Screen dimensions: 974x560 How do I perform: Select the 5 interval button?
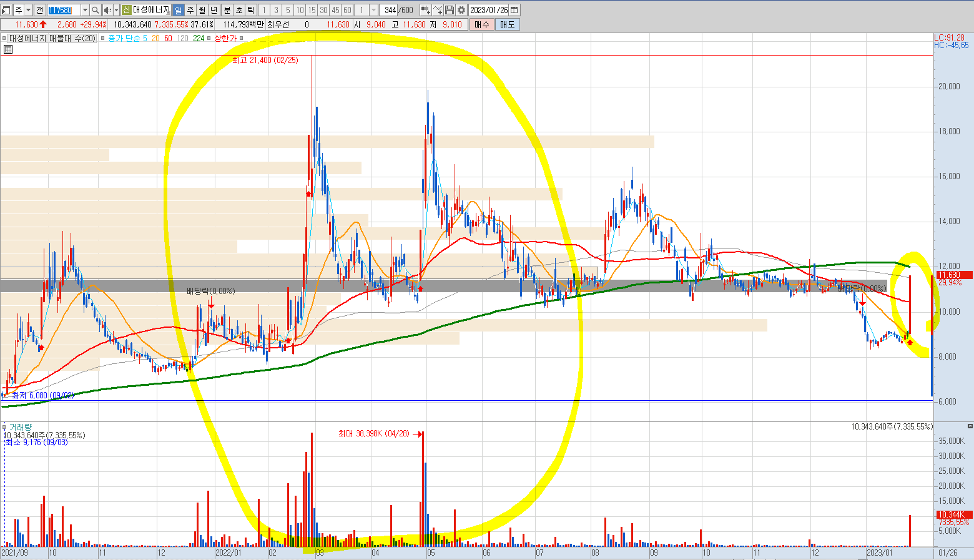tap(288, 10)
